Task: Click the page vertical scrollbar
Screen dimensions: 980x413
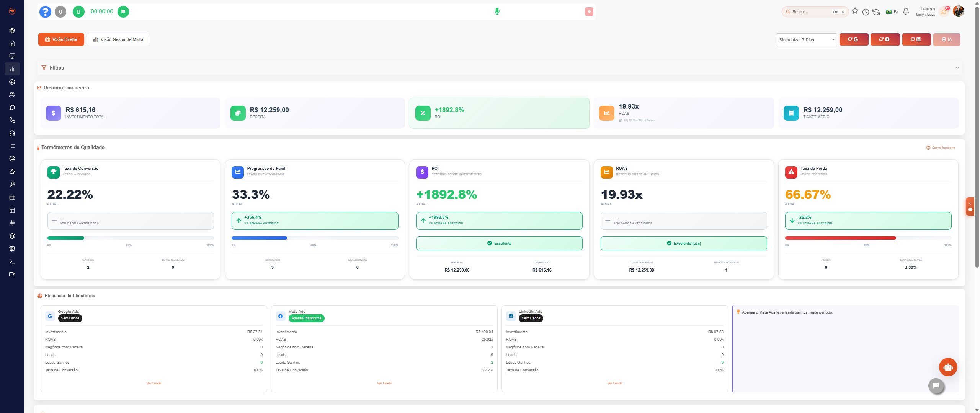Action: 977,138
